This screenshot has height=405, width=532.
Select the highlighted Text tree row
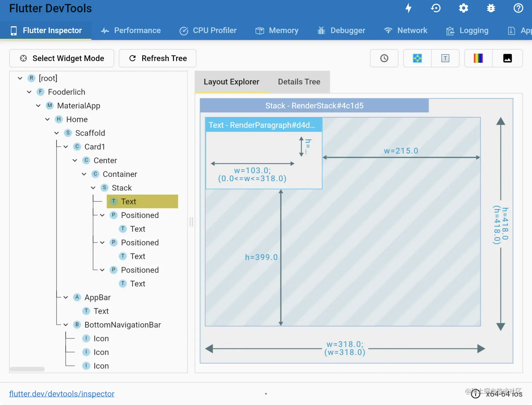142,201
